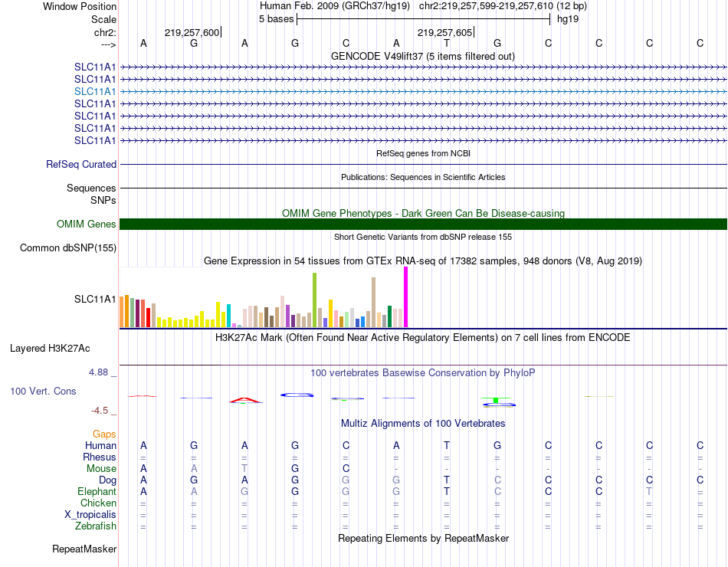Open 100 vertebrates Basewise Conservation title
This screenshot has height=567, width=728.
pos(422,373)
